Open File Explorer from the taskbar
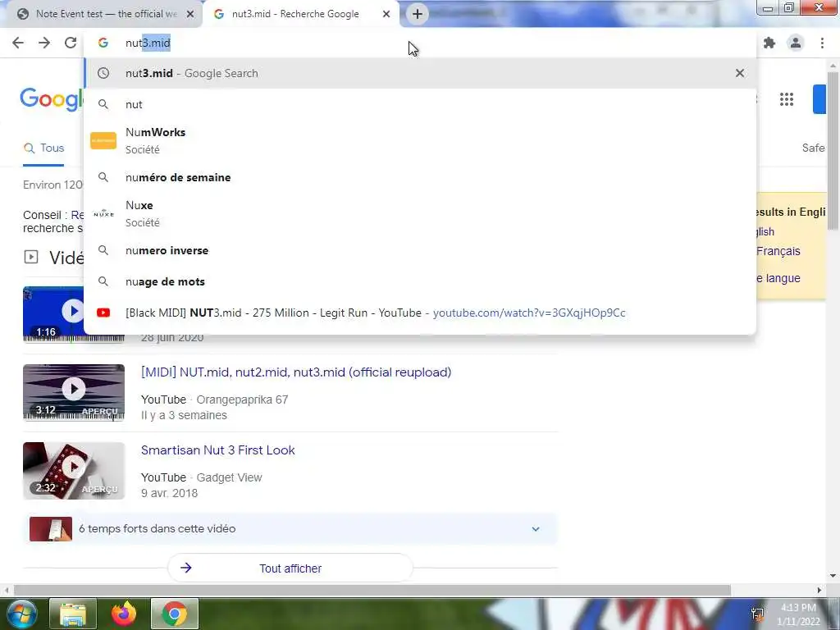 [73, 614]
